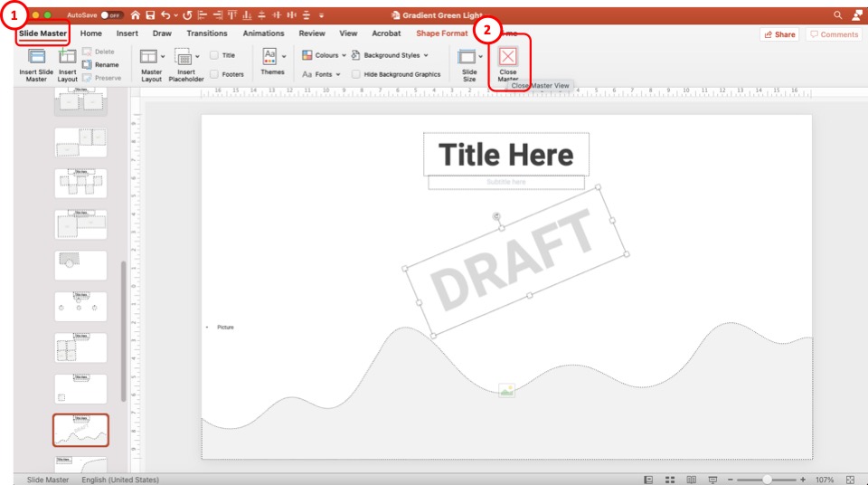Open the Home tab

(90, 33)
